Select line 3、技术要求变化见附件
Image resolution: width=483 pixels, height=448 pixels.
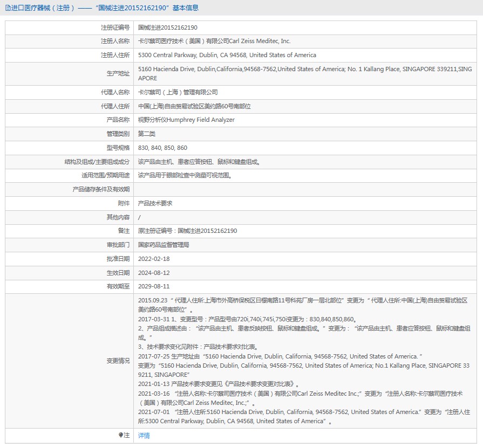click(199, 347)
